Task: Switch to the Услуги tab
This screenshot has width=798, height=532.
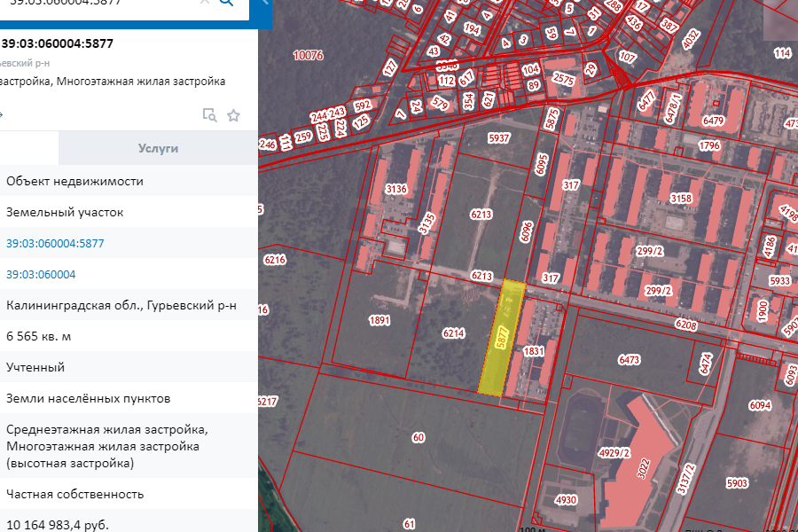Action: (x=158, y=148)
